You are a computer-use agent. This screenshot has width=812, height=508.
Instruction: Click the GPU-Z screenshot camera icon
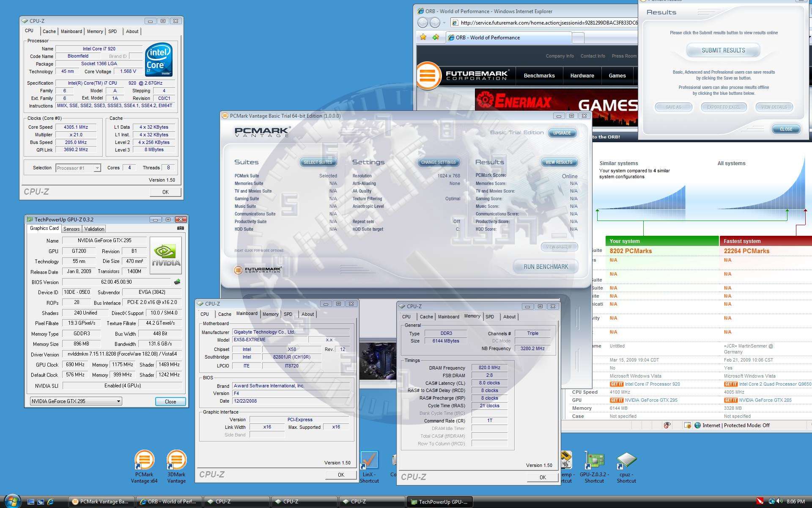point(181,228)
